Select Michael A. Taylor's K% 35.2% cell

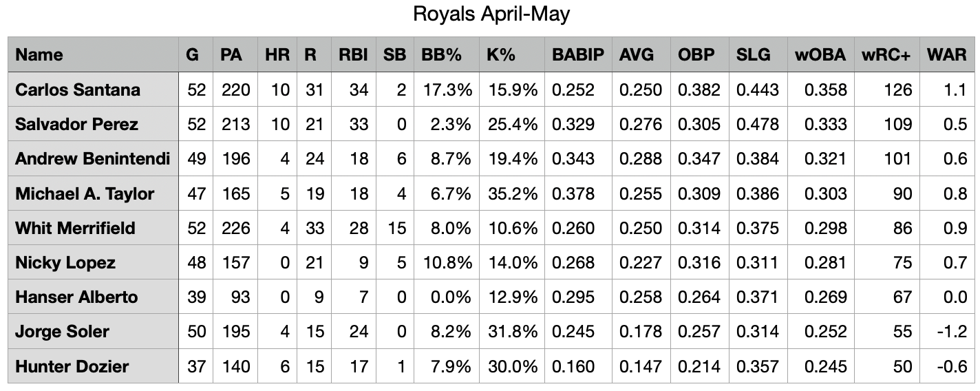[x=512, y=193]
